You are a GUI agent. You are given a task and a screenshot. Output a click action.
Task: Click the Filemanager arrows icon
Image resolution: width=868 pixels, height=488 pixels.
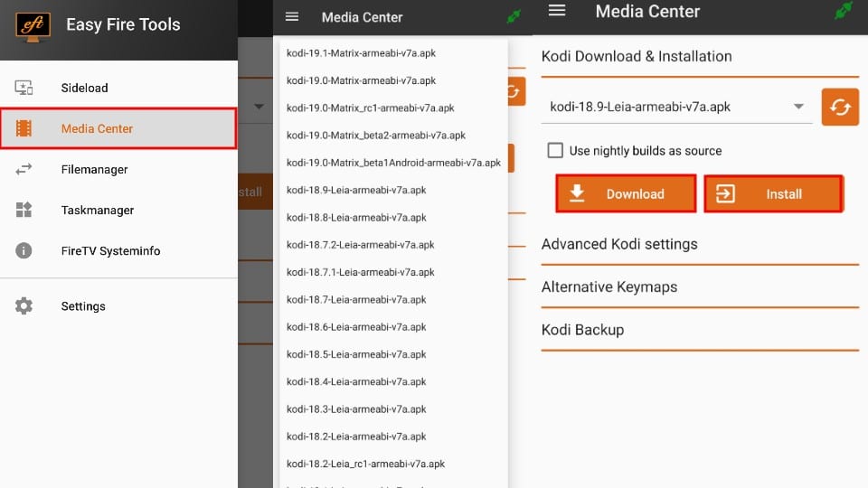[x=24, y=169]
